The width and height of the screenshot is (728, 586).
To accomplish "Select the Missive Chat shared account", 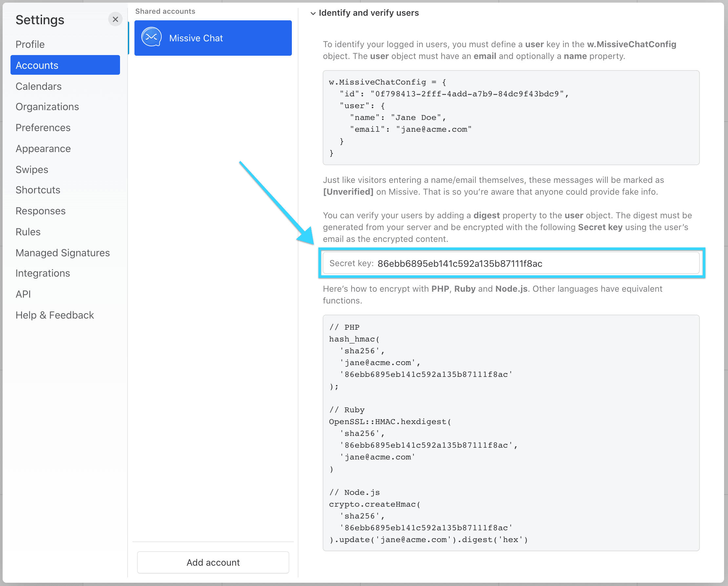I will (213, 38).
